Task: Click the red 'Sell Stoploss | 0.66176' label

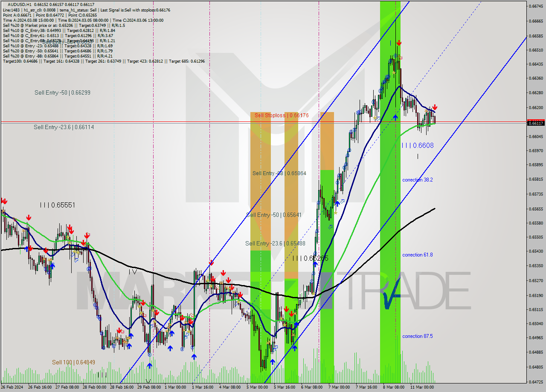Action: [x=282, y=115]
